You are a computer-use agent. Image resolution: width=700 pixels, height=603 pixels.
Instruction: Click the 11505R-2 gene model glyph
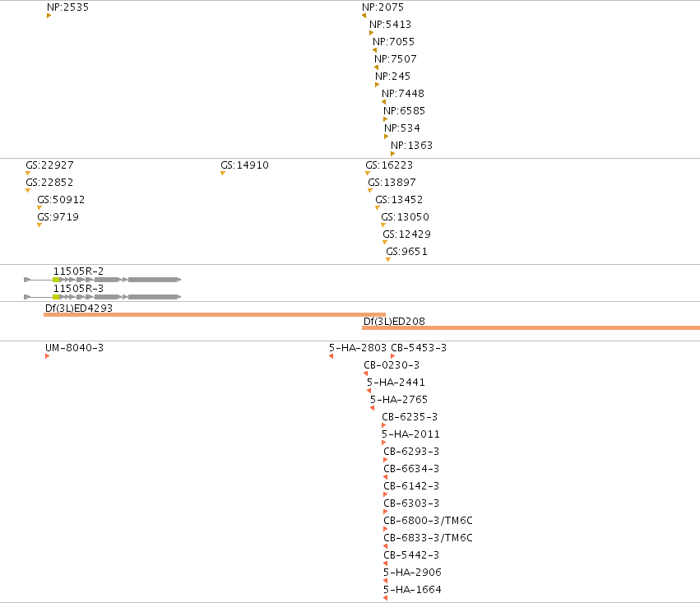click(x=103, y=280)
